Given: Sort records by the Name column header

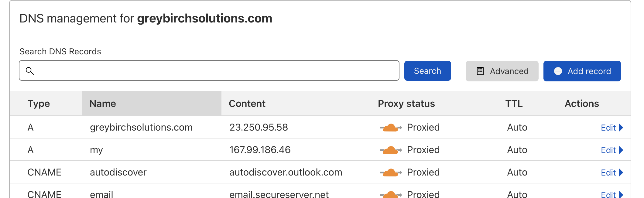Looking at the screenshot, I should tap(103, 104).
